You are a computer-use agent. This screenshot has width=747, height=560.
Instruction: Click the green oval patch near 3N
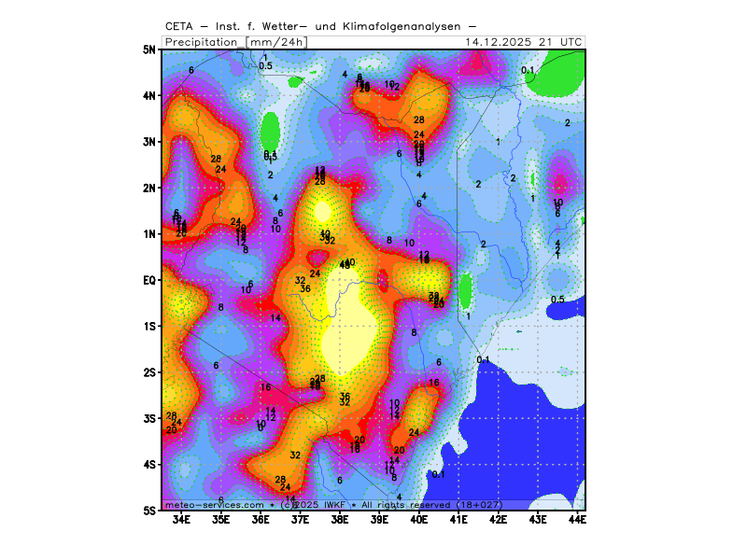tap(271, 130)
